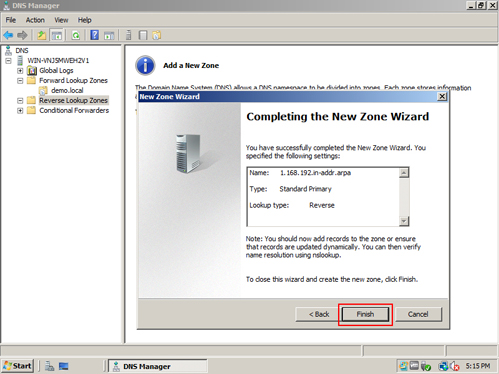This screenshot has height=374, width=499.
Task: Select Conditional Forwarders tree item
Action: click(74, 110)
